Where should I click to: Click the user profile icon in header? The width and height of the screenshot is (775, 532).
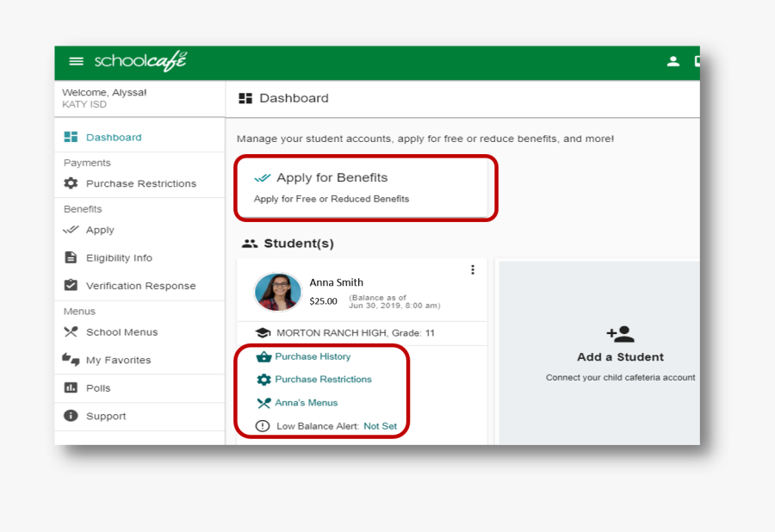point(673,61)
